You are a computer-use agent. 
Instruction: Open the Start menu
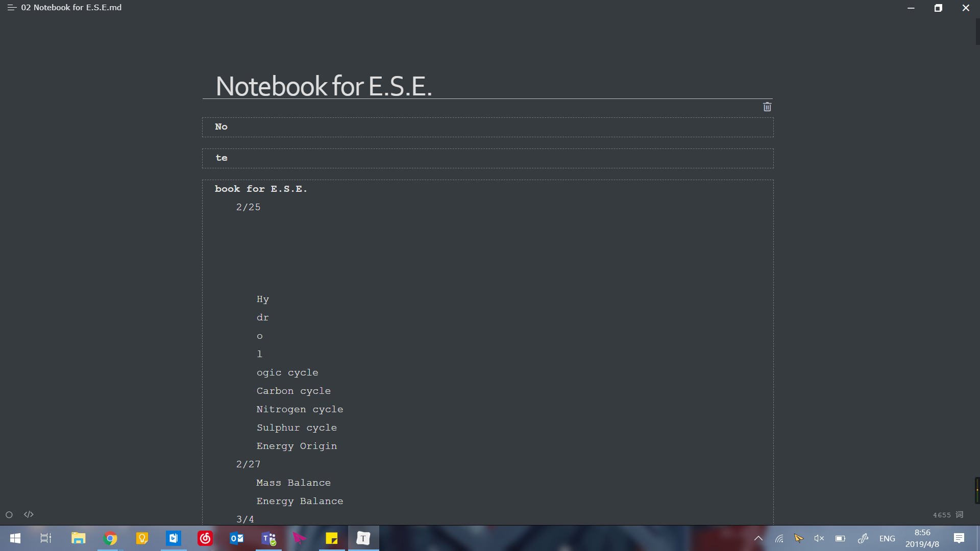15,538
